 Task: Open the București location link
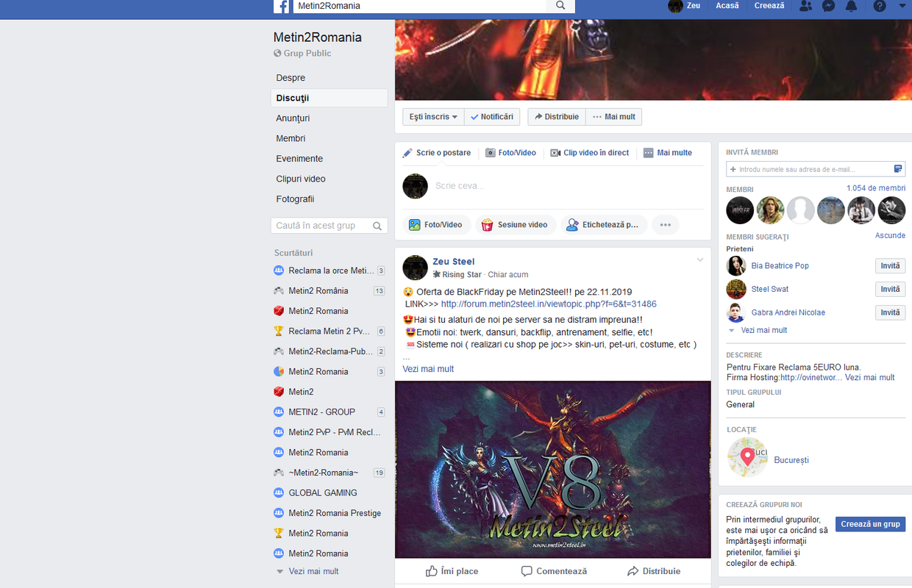click(791, 461)
